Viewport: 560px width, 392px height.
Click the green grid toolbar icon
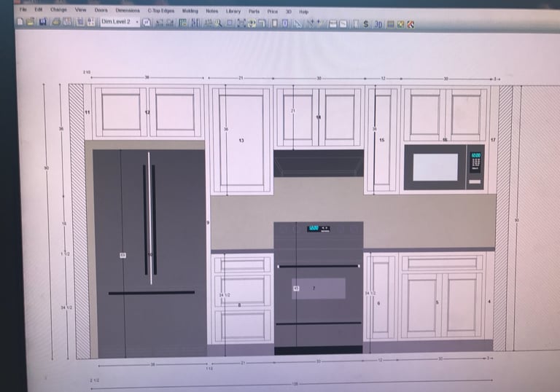click(183, 23)
